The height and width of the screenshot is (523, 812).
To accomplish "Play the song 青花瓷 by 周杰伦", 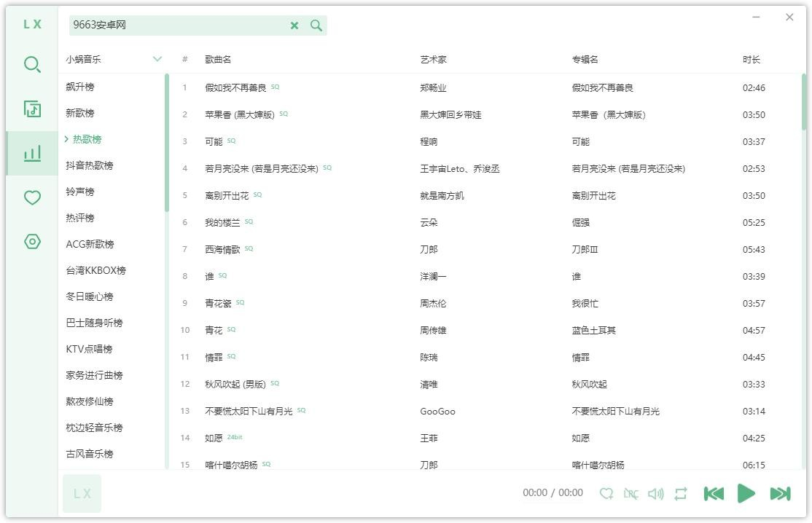I will pos(221,303).
